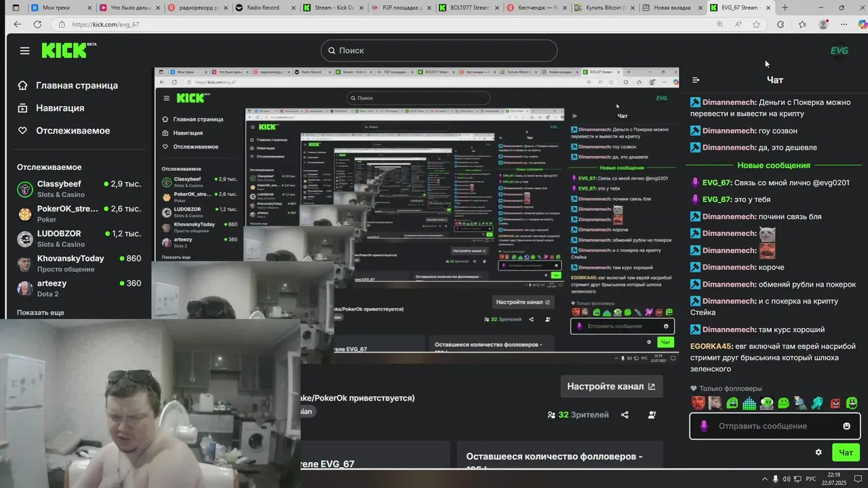Send message with green Чат button
The height and width of the screenshot is (488, 868).
pos(846,452)
